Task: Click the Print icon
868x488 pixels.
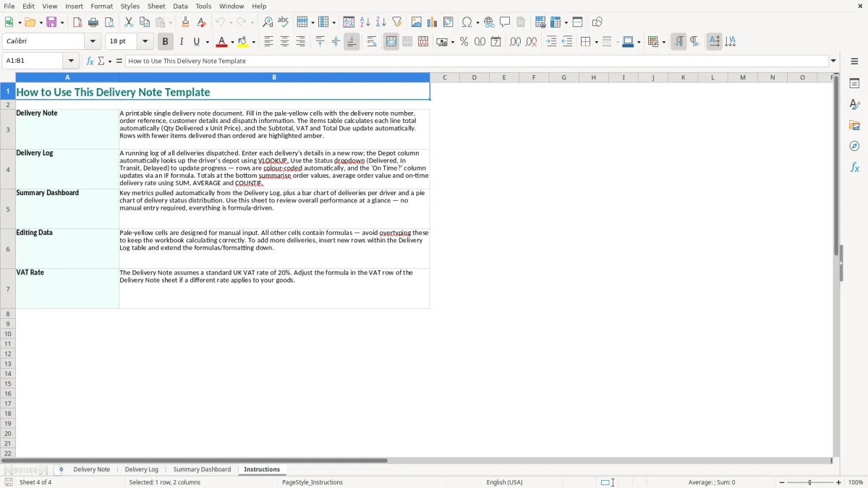Action: pyautogui.click(x=93, y=22)
